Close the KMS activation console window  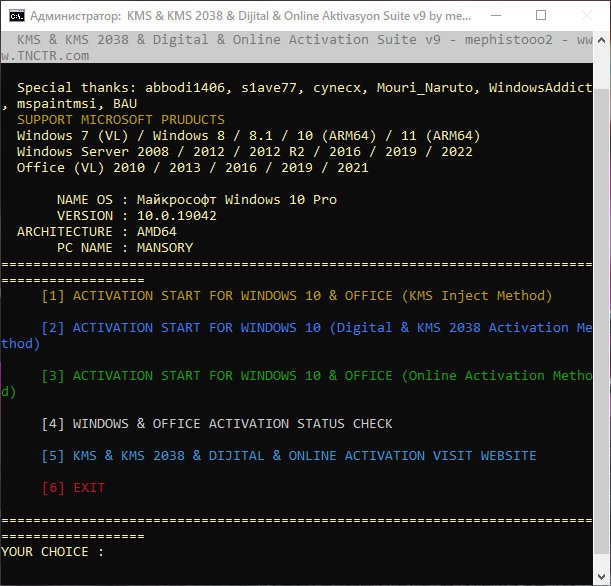[587, 16]
